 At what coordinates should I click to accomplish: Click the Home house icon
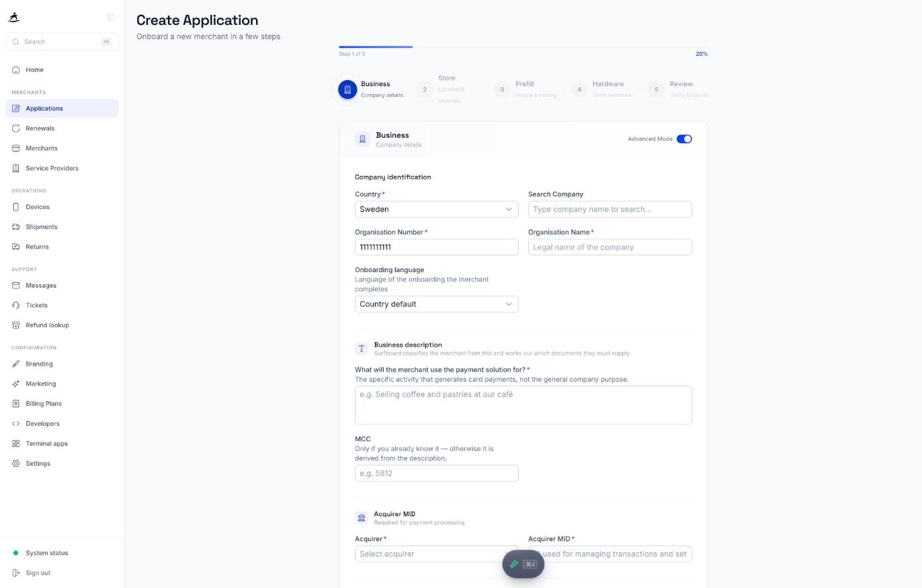(16, 70)
